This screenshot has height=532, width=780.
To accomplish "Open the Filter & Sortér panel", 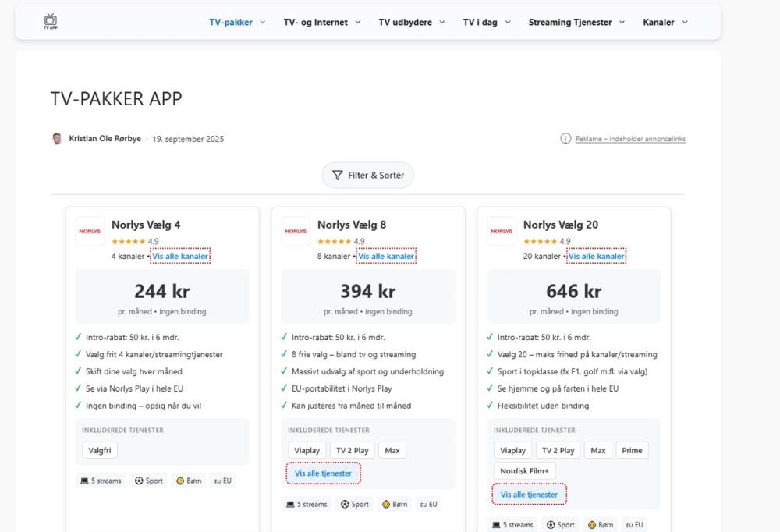I will pyautogui.click(x=368, y=176).
